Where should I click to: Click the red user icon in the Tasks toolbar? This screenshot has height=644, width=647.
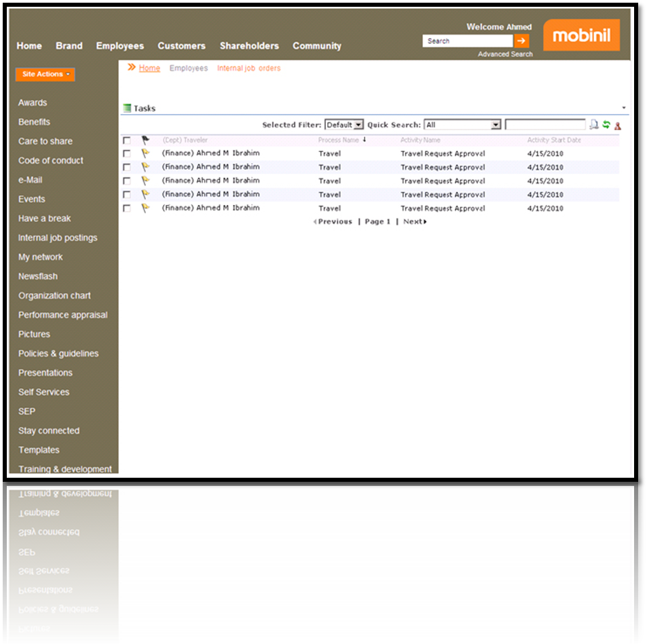tap(618, 126)
